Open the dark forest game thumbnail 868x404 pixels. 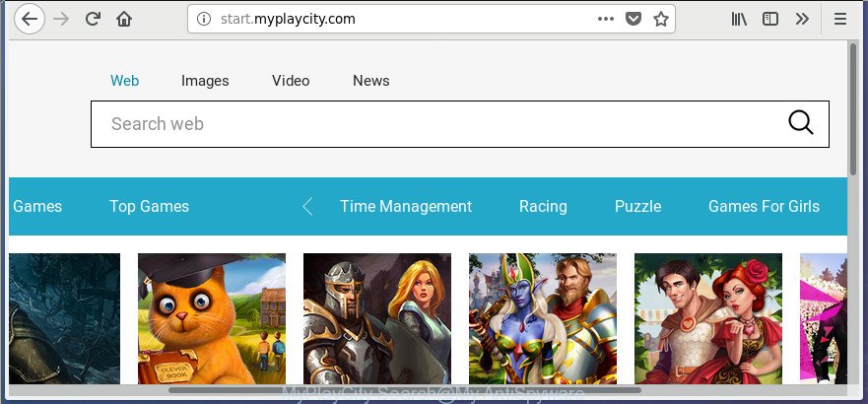(64, 319)
